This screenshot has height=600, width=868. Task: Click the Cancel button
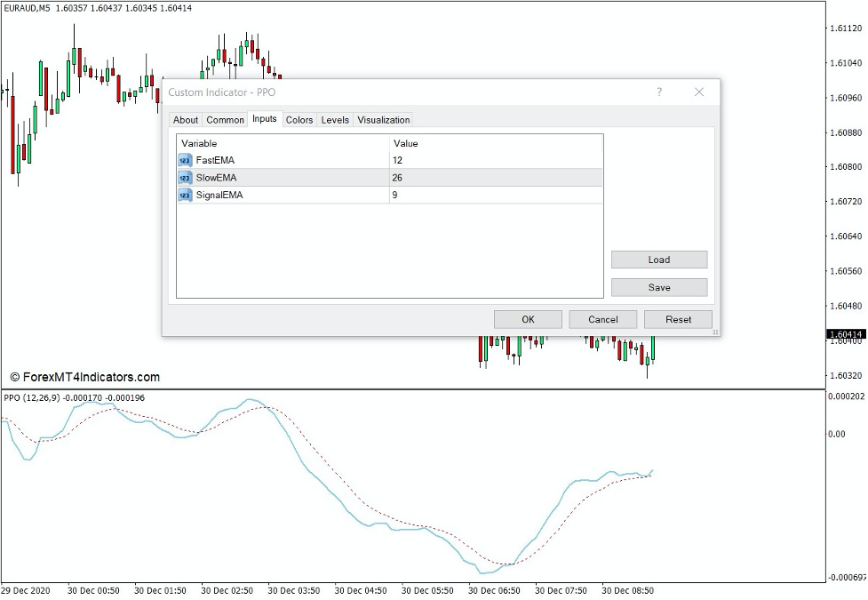point(602,319)
